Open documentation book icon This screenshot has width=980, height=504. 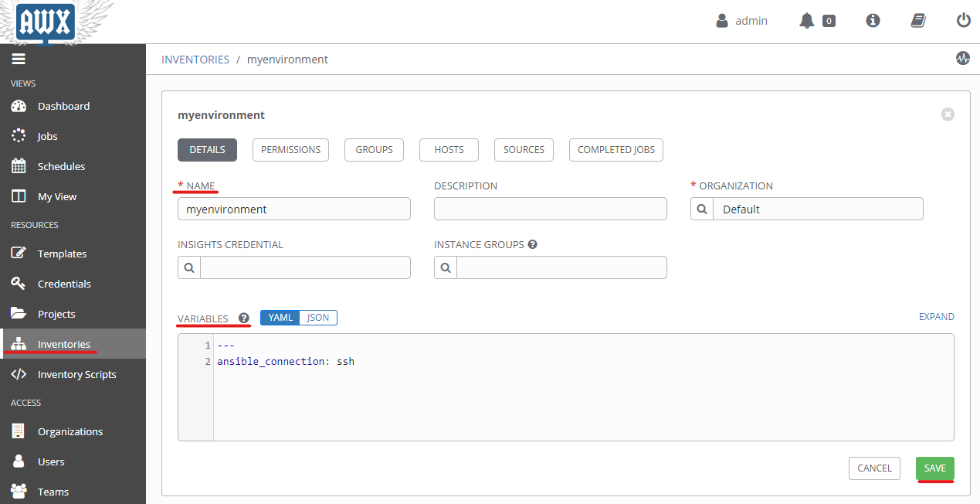point(918,21)
